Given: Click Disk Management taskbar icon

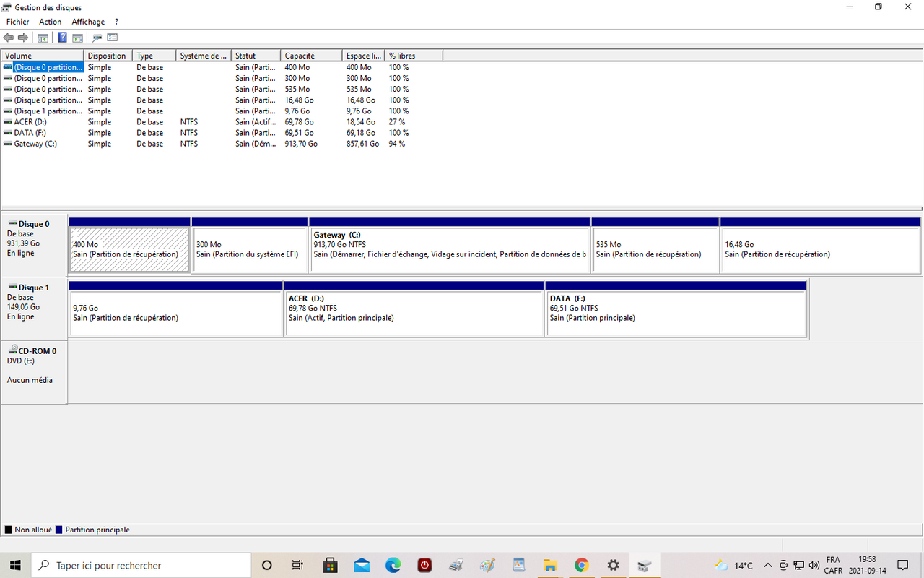Looking at the screenshot, I should [x=645, y=565].
